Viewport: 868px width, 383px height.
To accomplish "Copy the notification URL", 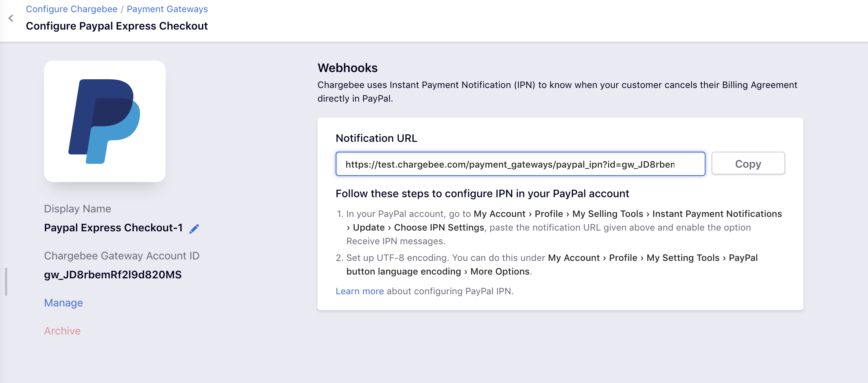I will 748,163.
